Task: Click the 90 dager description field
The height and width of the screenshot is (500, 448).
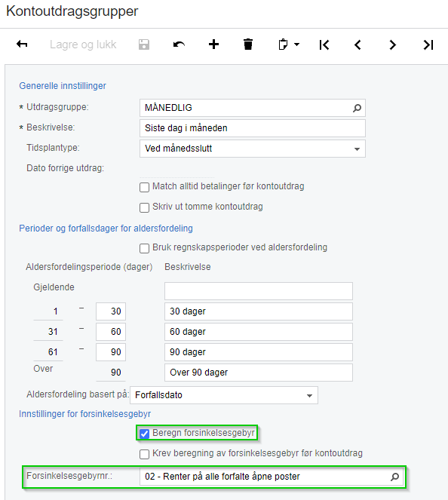Action: pyautogui.click(x=259, y=352)
